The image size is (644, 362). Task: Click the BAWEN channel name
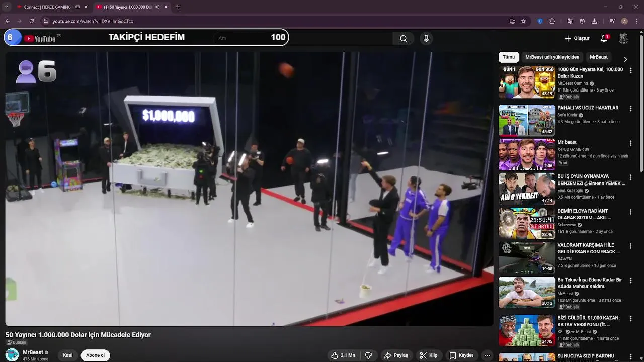[565, 259]
